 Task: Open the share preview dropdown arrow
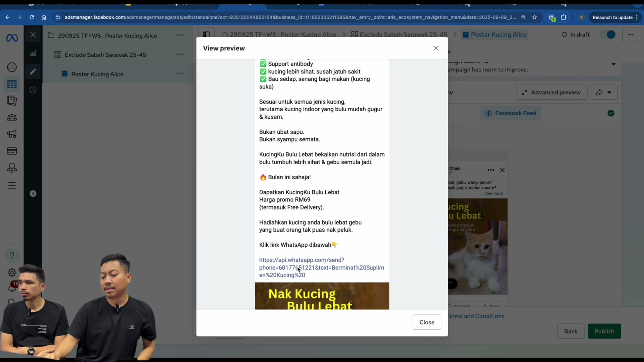[609, 93]
